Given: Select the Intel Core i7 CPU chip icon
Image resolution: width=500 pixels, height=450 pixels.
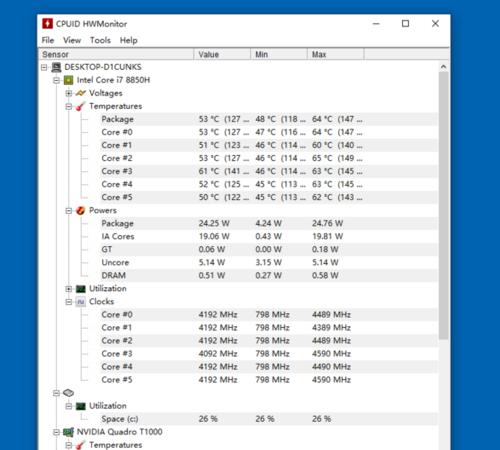Looking at the screenshot, I should coord(68,80).
